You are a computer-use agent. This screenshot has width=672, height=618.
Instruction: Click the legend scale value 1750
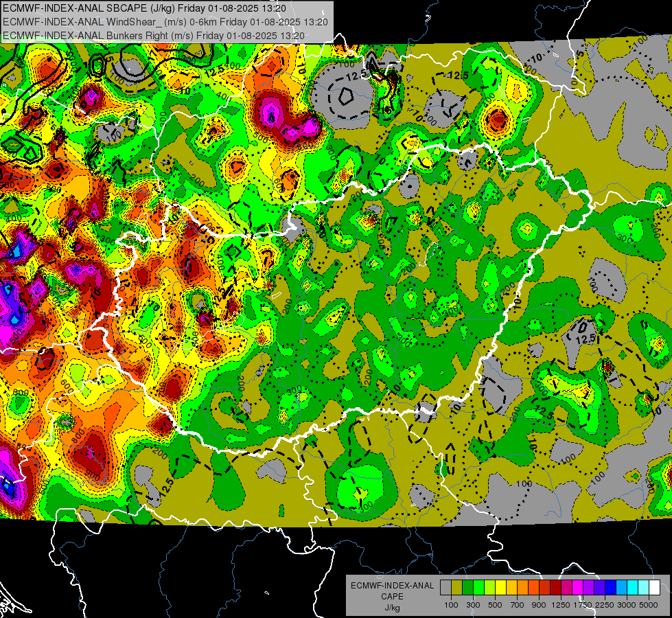pos(583,605)
